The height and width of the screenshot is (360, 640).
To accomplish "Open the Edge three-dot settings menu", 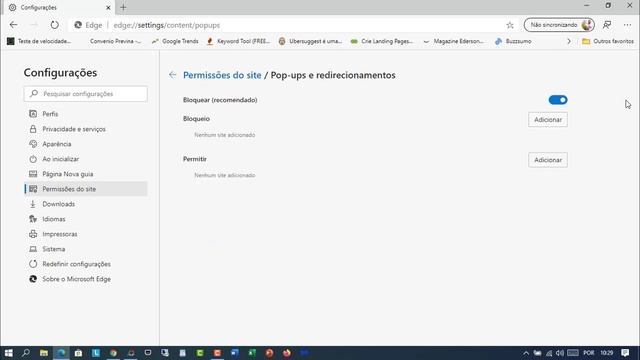I will tap(627, 25).
